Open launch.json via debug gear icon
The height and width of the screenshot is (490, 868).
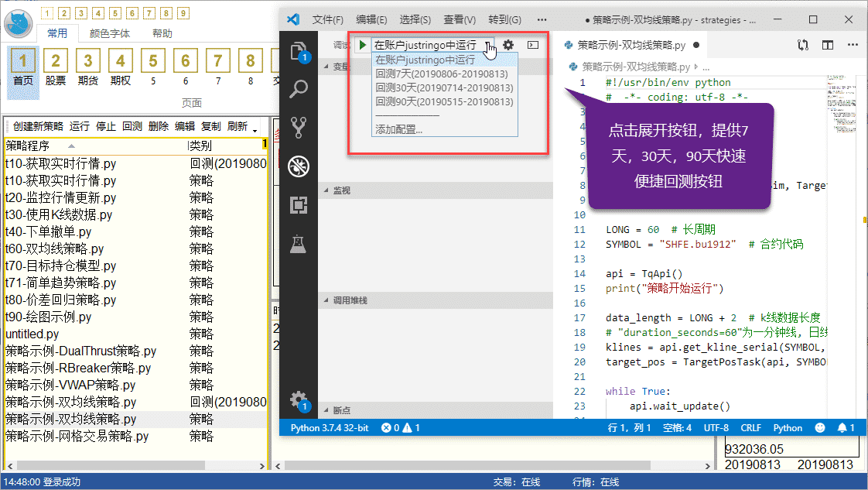pos(508,46)
